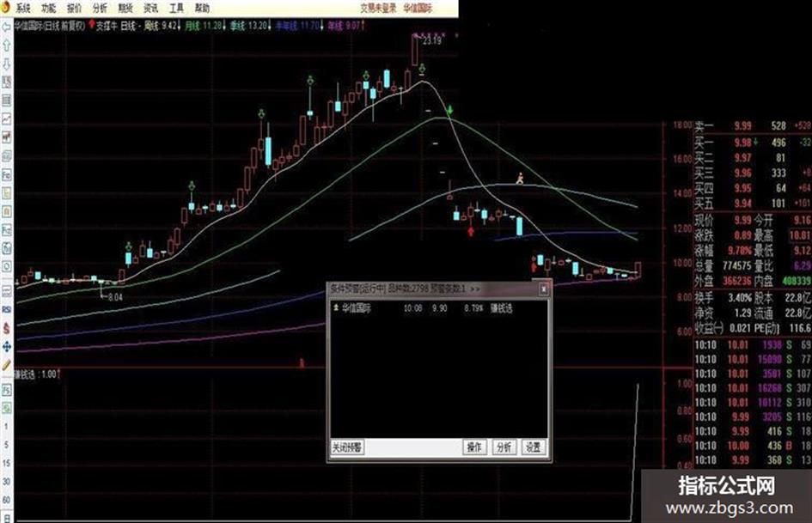Click the 操作 button in the alert dialog
This screenshot has width=812, height=523.
coord(474,447)
